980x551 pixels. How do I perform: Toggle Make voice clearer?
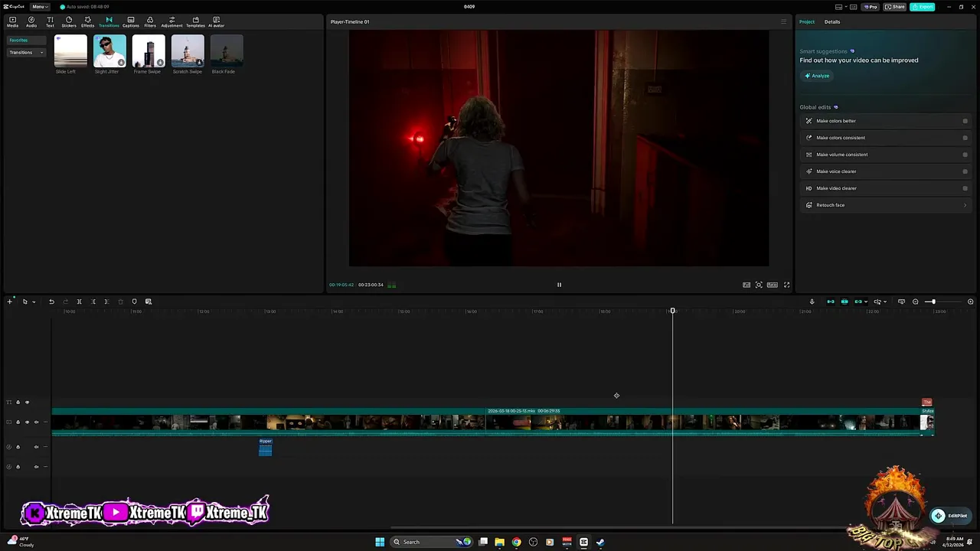pyautogui.click(x=965, y=171)
